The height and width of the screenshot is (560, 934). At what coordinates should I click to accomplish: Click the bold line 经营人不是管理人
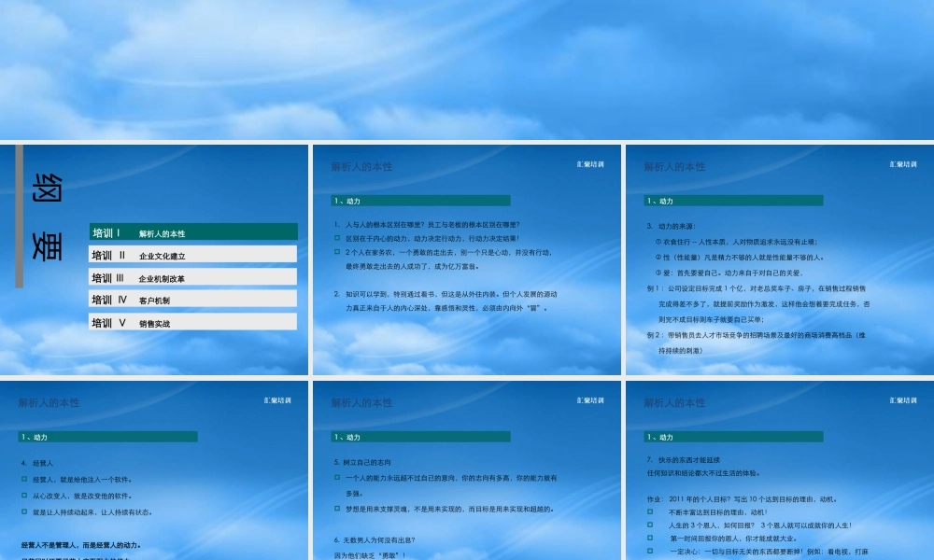point(81,544)
